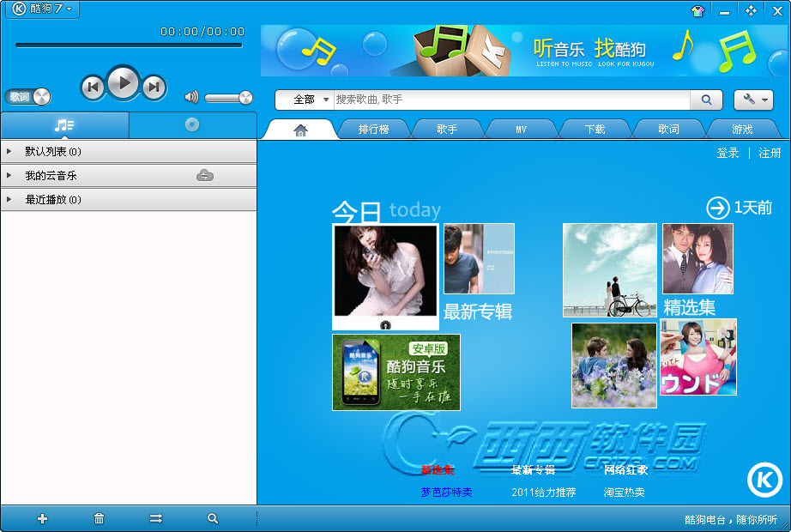791x532 pixels.
Task: Open the wrench tools dropdown menu
Action: 753,100
